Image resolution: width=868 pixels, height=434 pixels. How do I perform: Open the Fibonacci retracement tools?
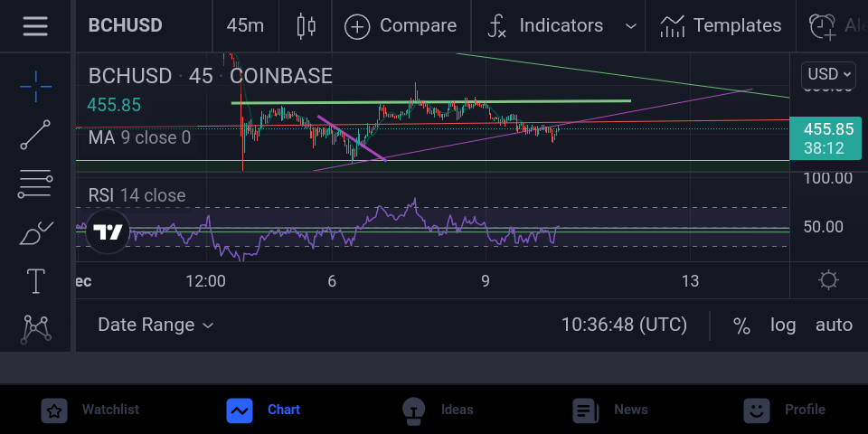(35, 184)
